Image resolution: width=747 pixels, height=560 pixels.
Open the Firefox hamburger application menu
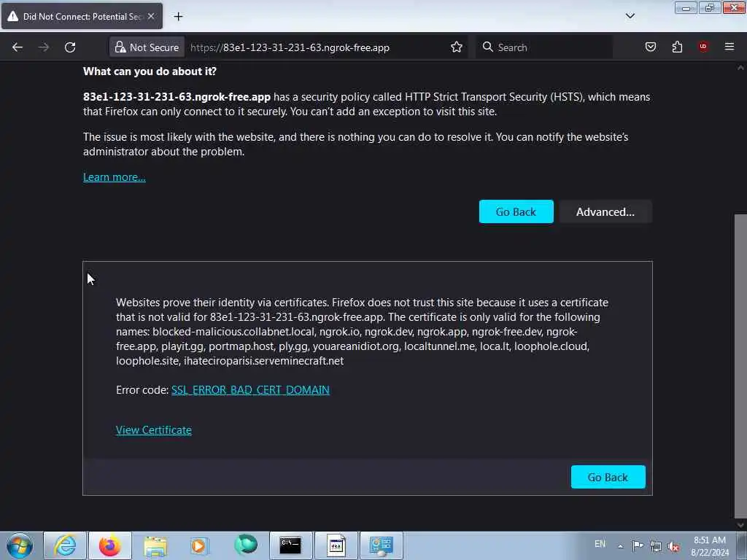point(729,47)
